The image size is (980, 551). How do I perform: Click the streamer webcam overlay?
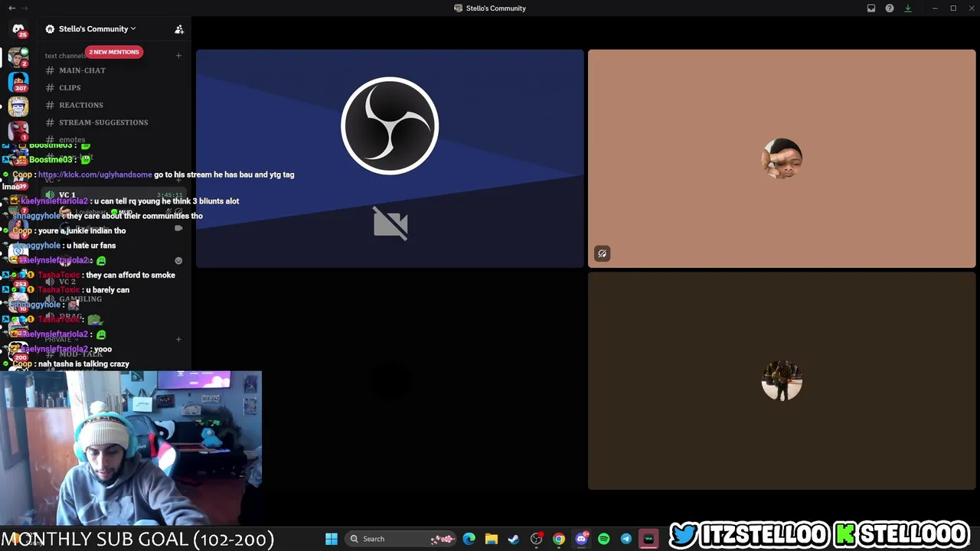pos(131,448)
